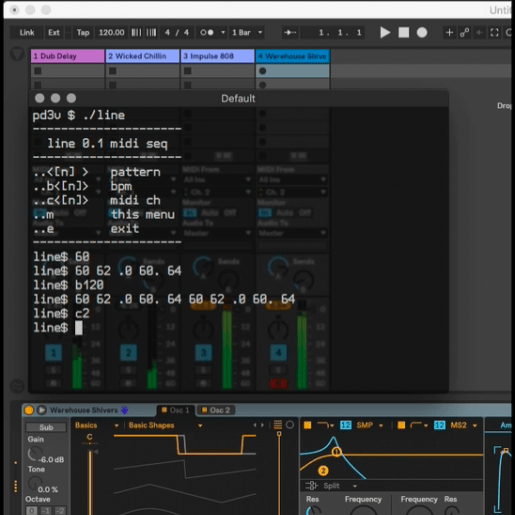This screenshot has height=515, width=515.
Task: Click the Sub Tone knob
Action: coord(34,483)
